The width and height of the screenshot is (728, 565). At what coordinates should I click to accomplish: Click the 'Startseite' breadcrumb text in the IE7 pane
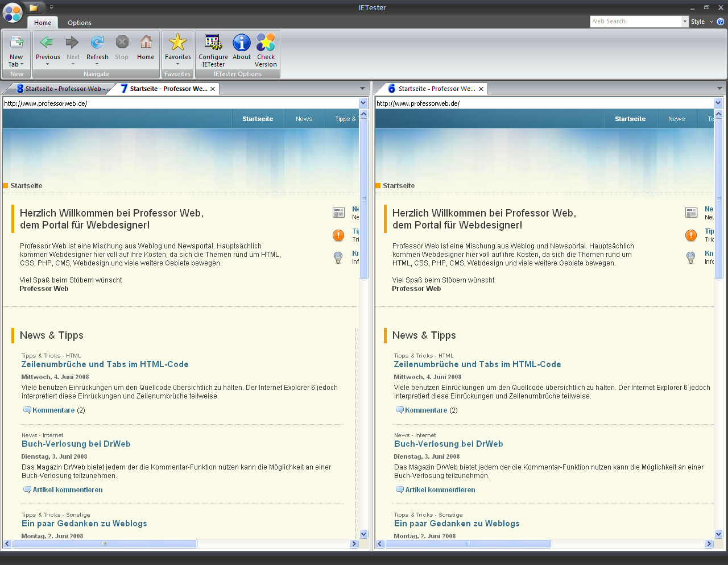pos(26,186)
